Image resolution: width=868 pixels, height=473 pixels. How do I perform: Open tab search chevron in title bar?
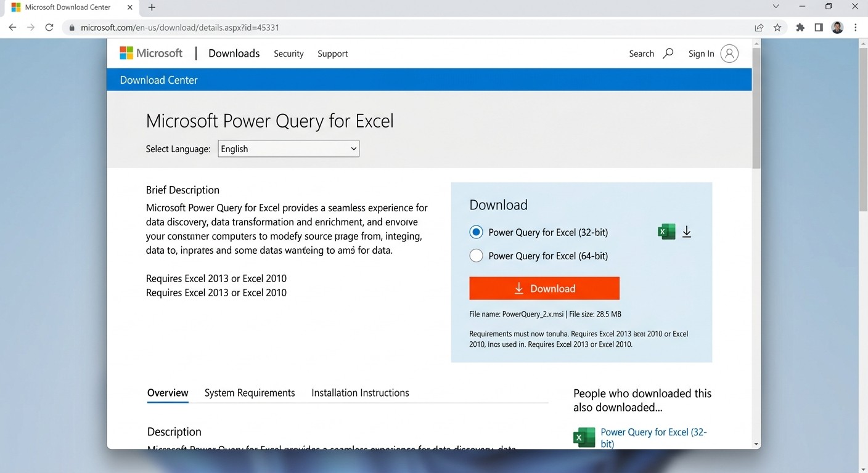click(776, 6)
